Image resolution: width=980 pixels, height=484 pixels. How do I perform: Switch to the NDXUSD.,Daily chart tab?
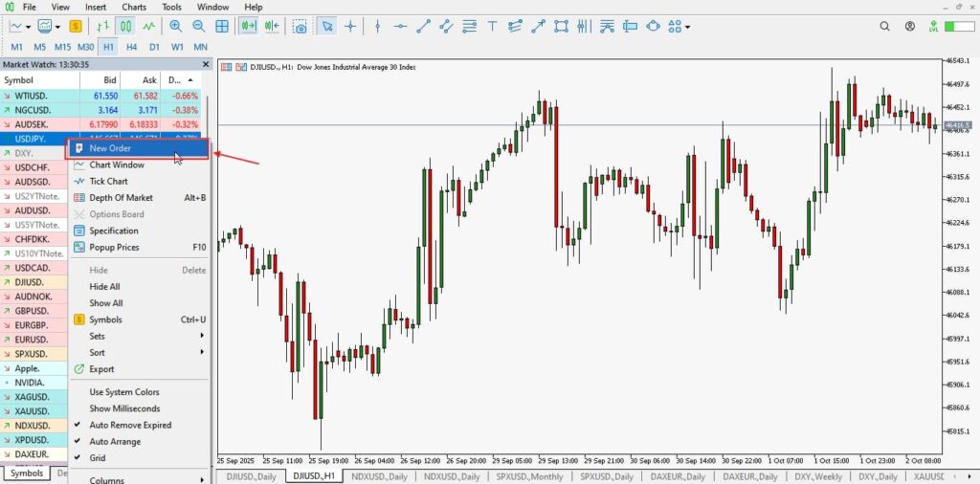(379, 476)
